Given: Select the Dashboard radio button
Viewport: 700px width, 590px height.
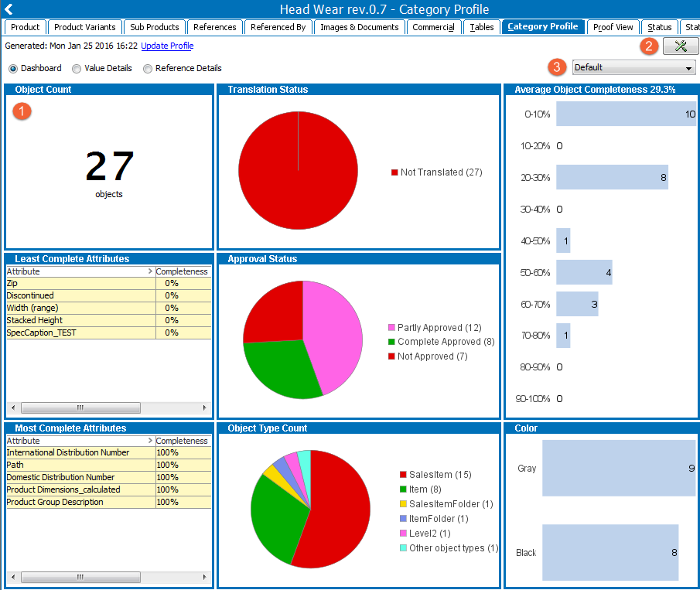Looking at the screenshot, I should coord(13,69).
